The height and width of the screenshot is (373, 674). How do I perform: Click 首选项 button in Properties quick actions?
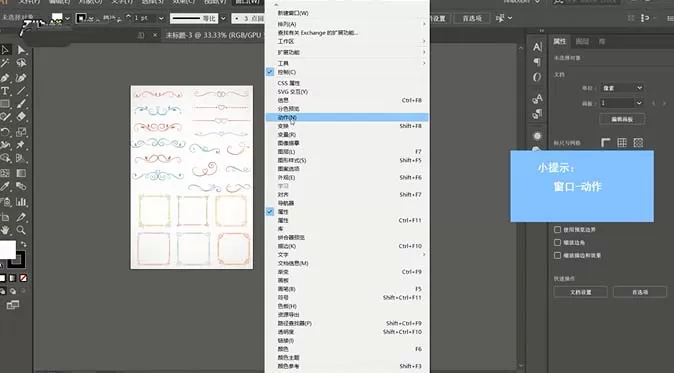pyautogui.click(x=640, y=292)
